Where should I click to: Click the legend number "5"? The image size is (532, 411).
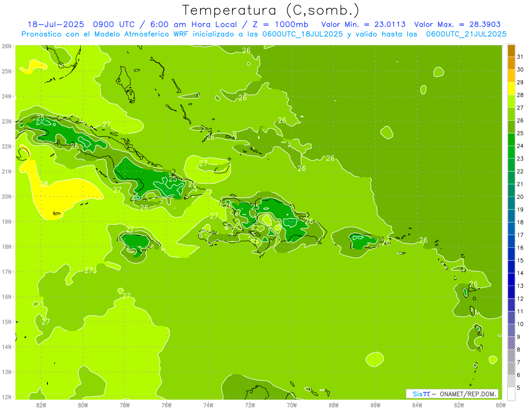tap(519, 388)
